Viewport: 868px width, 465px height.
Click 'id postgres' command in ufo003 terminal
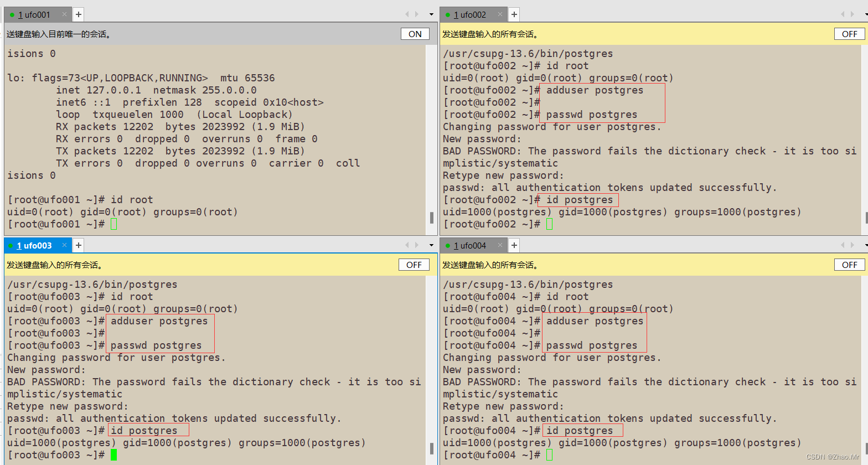tap(144, 431)
